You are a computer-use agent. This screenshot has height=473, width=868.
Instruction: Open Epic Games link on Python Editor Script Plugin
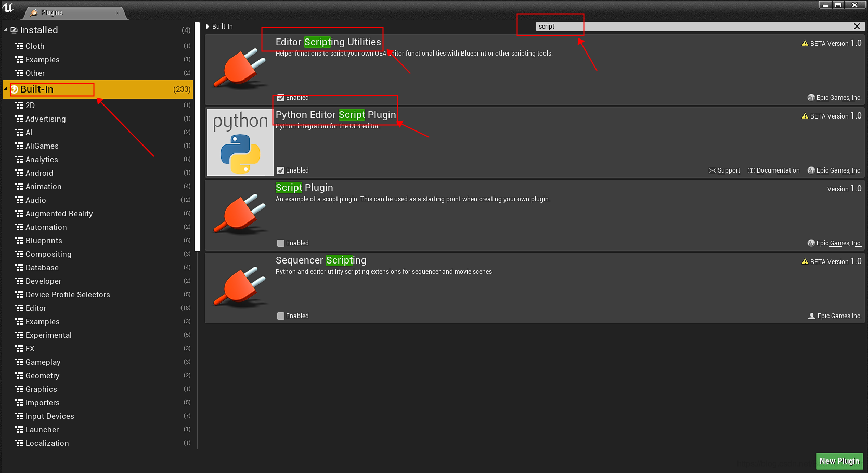point(839,170)
